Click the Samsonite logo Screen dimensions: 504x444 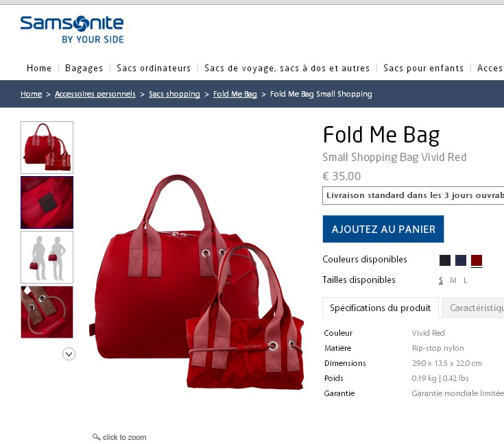tap(72, 29)
